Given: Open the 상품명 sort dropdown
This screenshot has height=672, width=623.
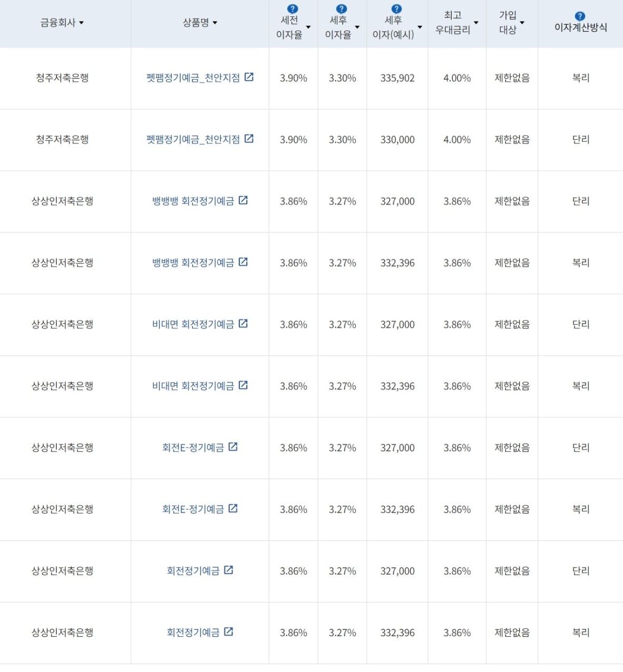Looking at the screenshot, I should point(216,23).
